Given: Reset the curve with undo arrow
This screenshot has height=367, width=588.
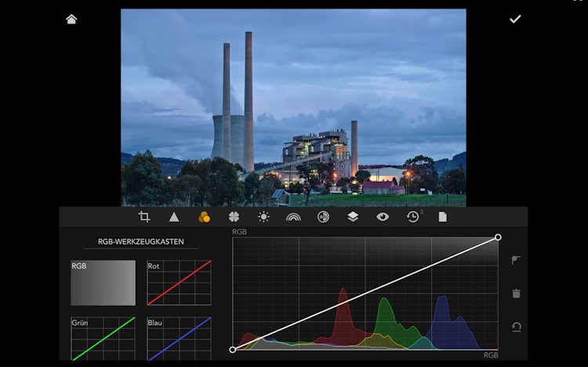Looking at the screenshot, I should (516, 326).
